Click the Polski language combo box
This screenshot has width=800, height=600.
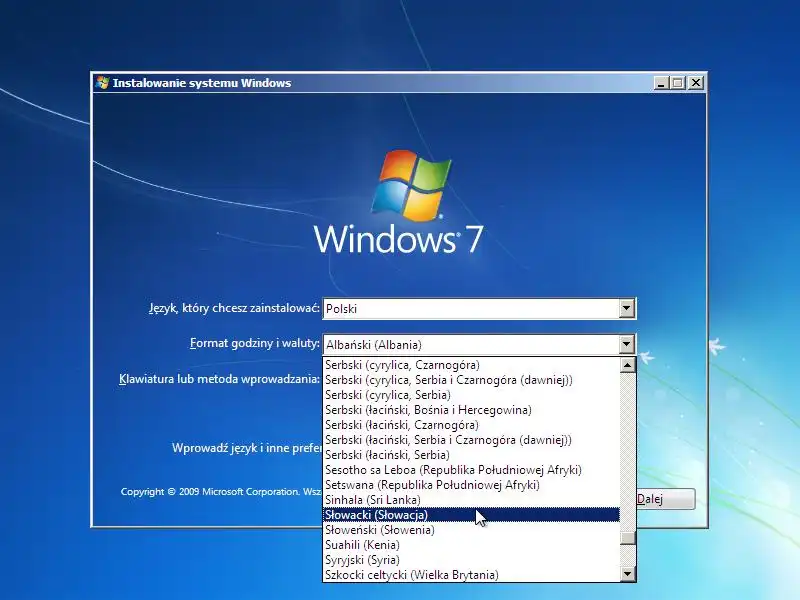tap(480, 309)
